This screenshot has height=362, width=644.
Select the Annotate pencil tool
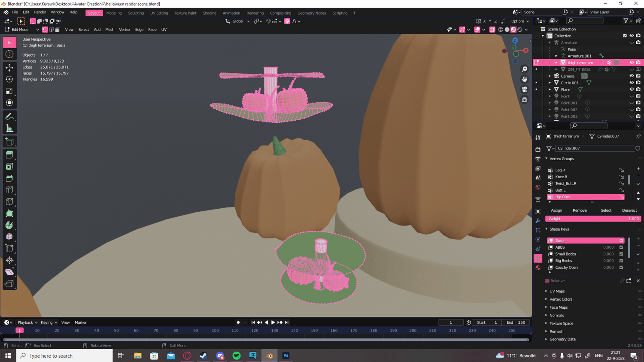9,117
